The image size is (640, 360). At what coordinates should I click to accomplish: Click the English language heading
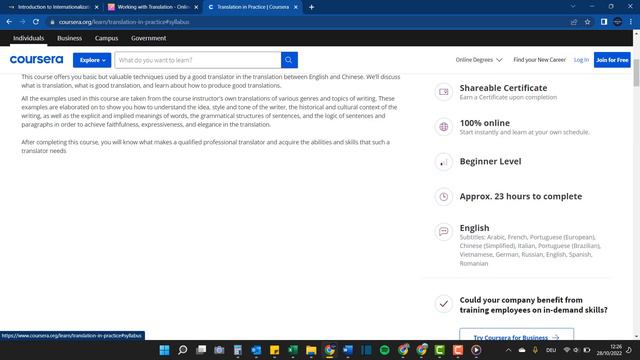pyautogui.click(x=474, y=228)
